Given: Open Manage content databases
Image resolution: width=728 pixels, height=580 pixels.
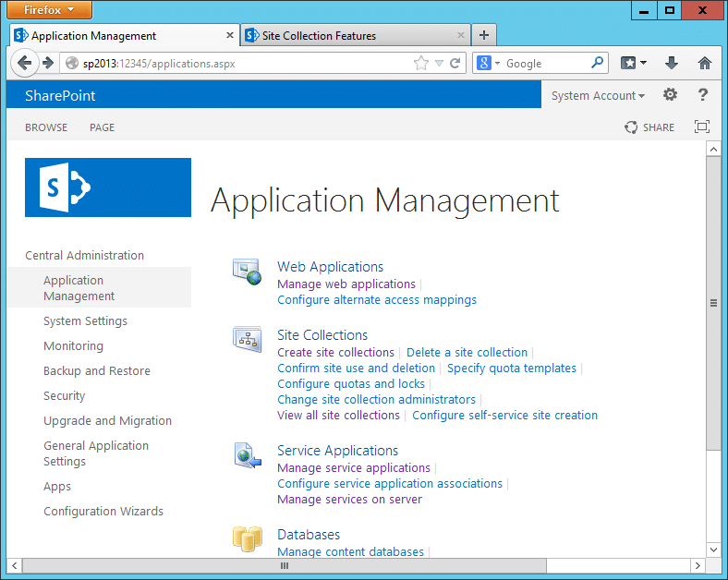Looking at the screenshot, I should [x=350, y=551].
